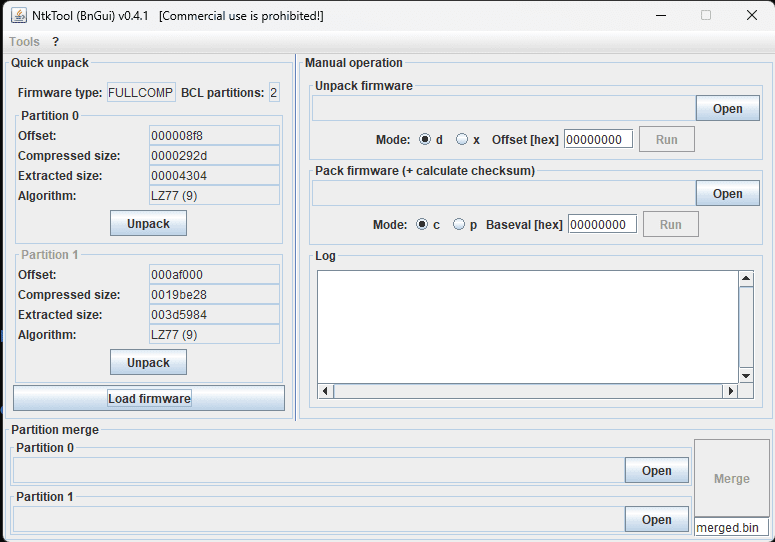The image size is (775, 542).
Task: Click Unpack button for Partition 0
Action: click(148, 224)
